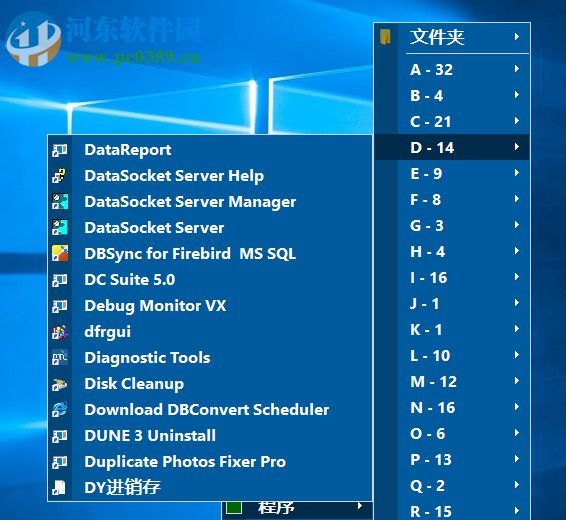The height and width of the screenshot is (520, 566).
Task: Click the DBSync for Firebird icon
Action: click(60, 254)
